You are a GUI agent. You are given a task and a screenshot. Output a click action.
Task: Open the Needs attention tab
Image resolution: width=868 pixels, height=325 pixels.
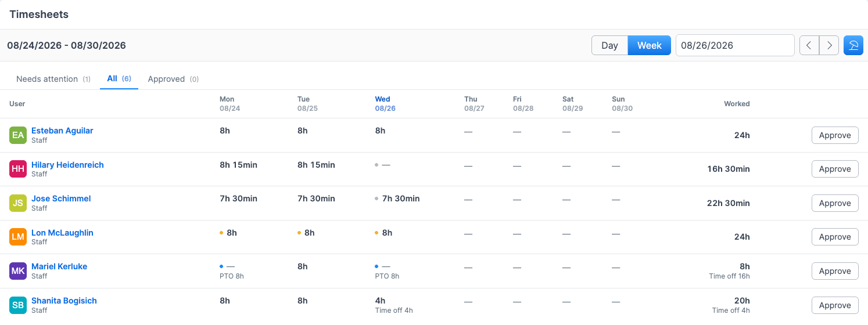53,79
